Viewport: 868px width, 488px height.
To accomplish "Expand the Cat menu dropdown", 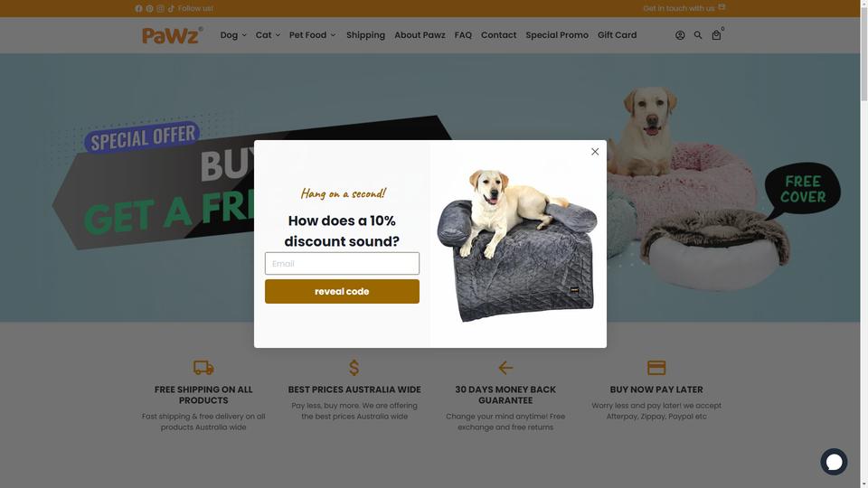I will [268, 35].
